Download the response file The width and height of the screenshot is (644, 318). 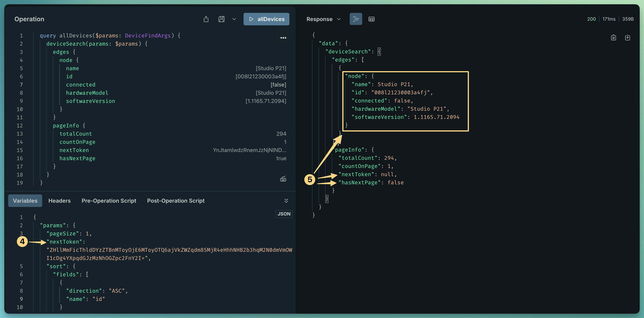point(627,38)
